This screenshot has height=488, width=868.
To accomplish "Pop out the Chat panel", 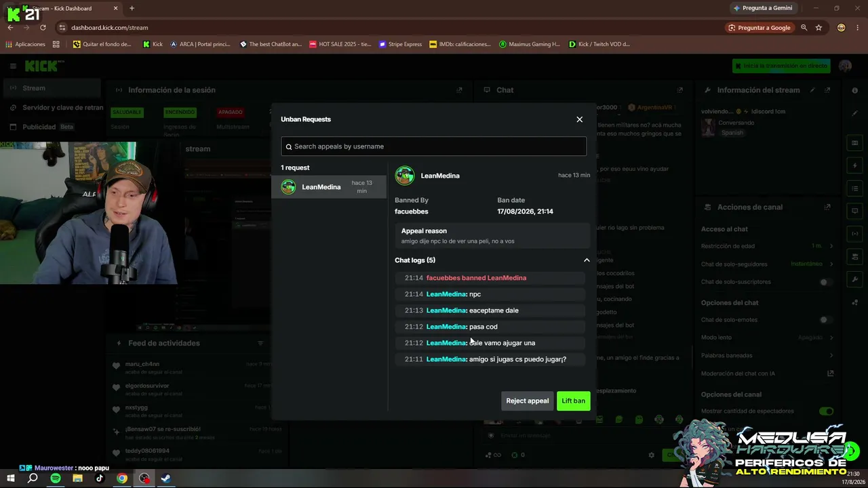I will tap(679, 90).
